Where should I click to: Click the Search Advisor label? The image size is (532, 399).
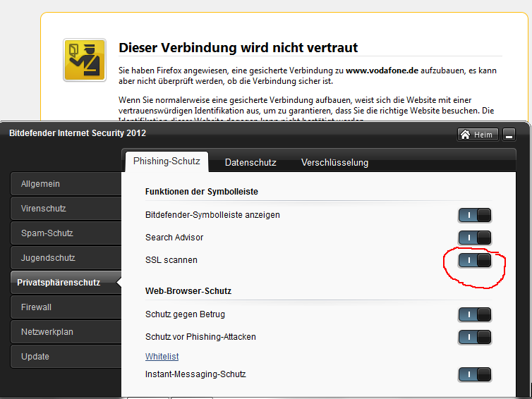[174, 238]
